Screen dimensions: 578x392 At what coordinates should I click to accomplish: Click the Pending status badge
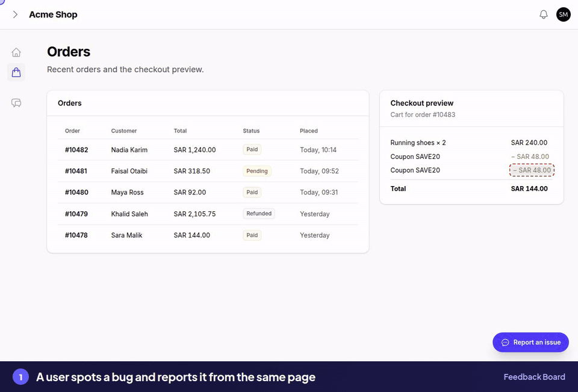coord(257,171)
